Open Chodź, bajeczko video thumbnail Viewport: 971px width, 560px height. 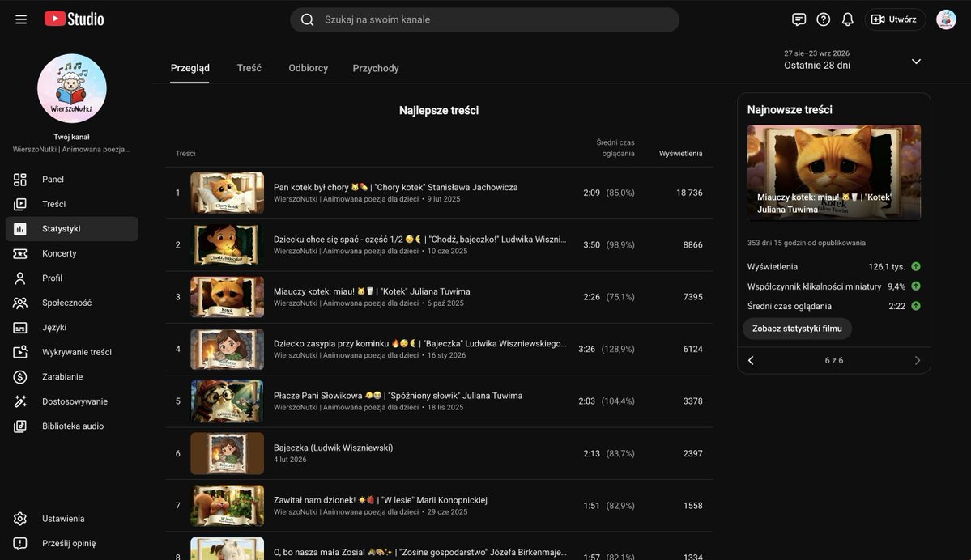pyautogui.click(x=228, y=245)
